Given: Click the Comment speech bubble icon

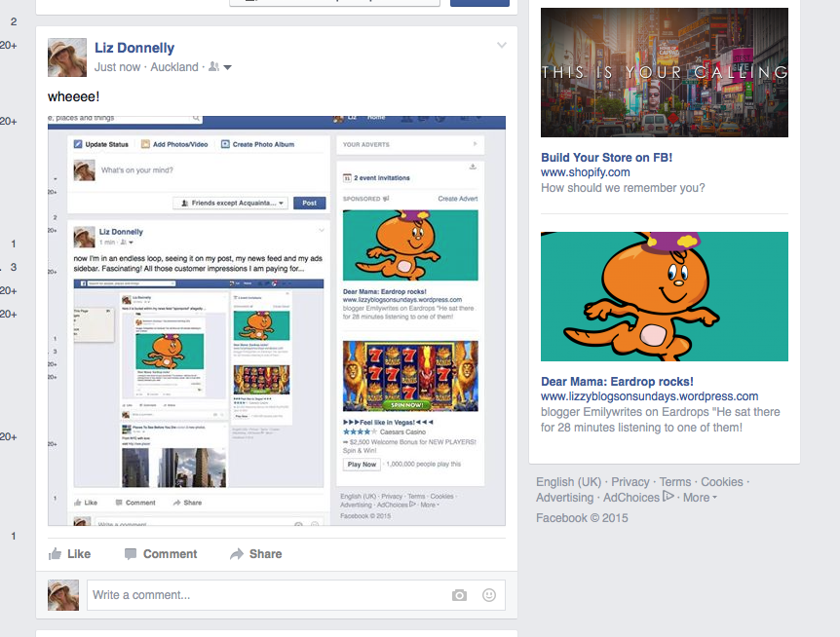Looking at the screenshot, I should tap(131, 553).
